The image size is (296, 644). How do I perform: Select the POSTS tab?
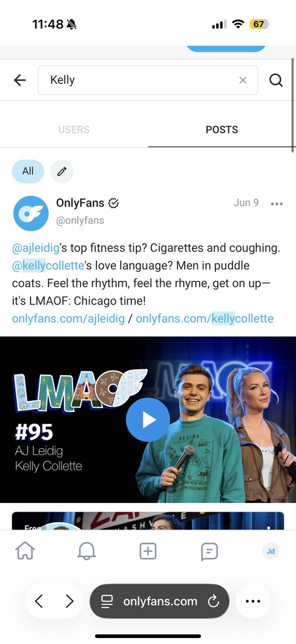click(x=222, y=130)
